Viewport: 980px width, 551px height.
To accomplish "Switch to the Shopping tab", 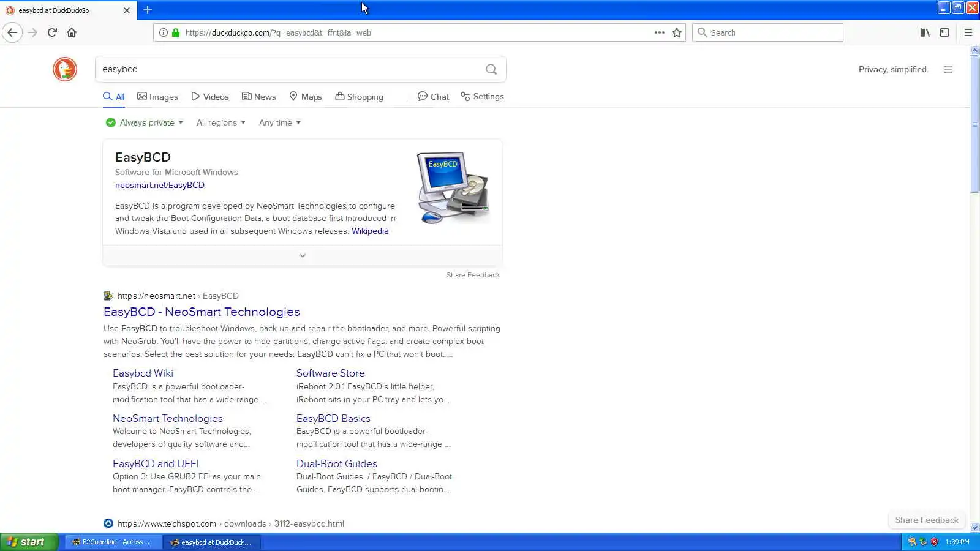I will coord(360,97).
